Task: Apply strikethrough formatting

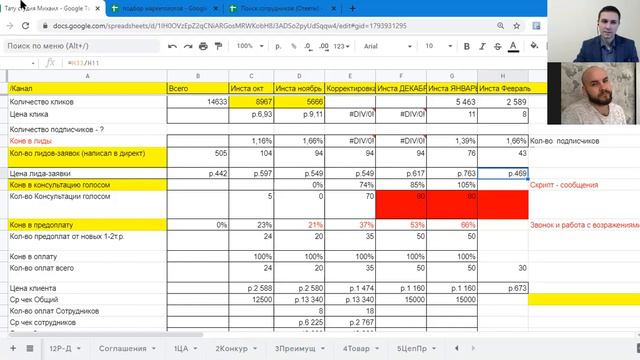Action: (x=498, y=46)
